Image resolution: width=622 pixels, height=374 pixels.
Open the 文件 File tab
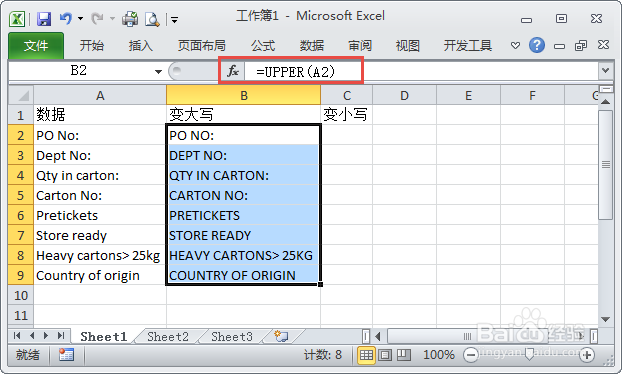36,46
